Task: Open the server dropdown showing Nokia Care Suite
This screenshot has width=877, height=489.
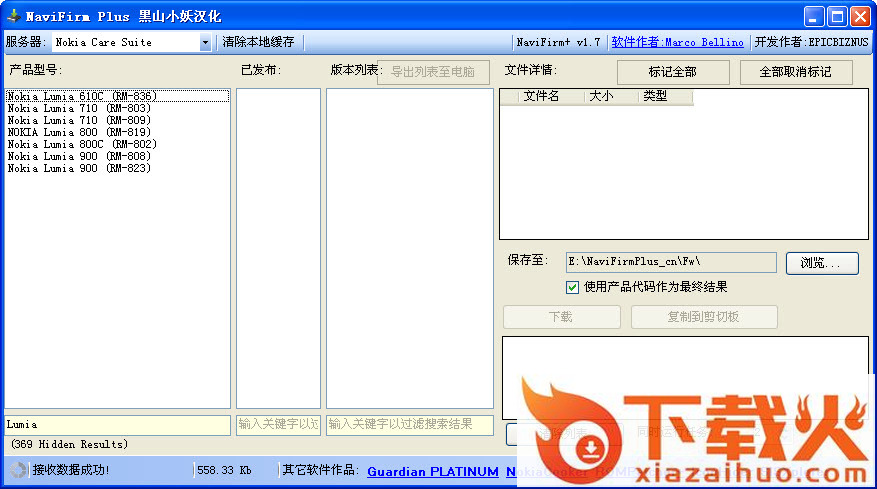Action: pyautogui.click(x=132, y=43)
